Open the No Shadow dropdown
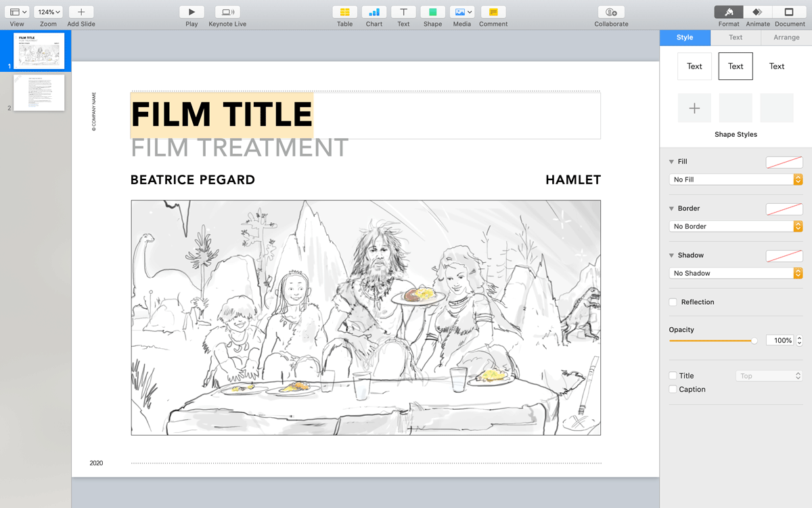This screenshot has height=508, width=812. pos(736,273)
